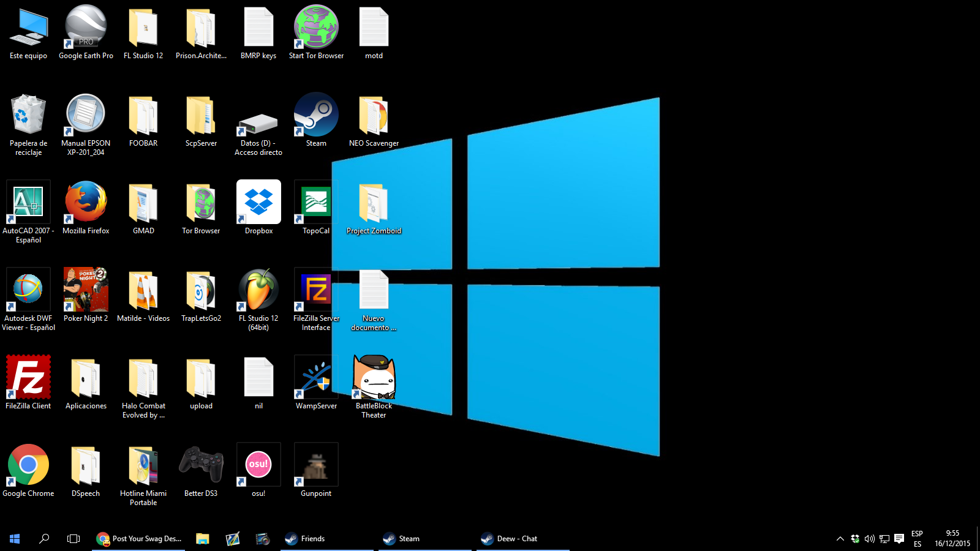980x551 pixels.
Task: Launch Google Chrome from the desktop
Action: point(28,471)
